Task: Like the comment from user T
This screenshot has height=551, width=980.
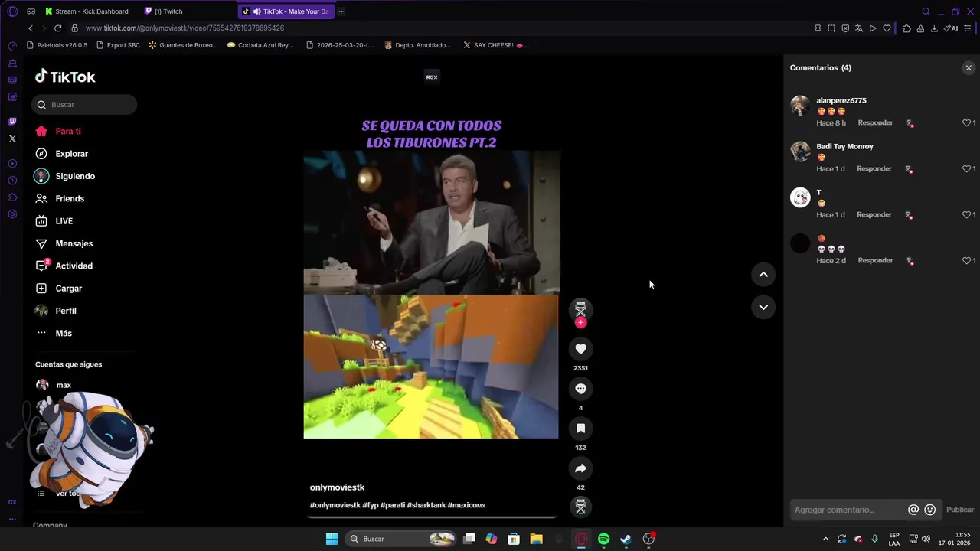Action: (x=966, y=215)
